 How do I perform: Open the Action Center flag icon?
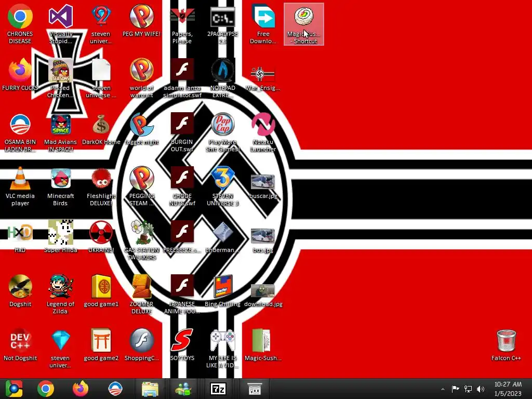tap(455, 389)
